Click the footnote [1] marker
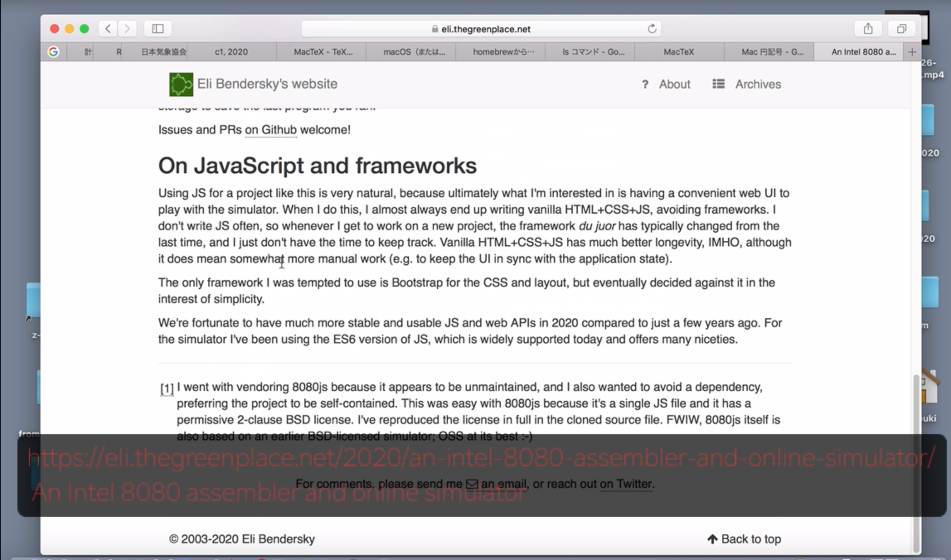This screenshot has width=951, height=560. 167,389
